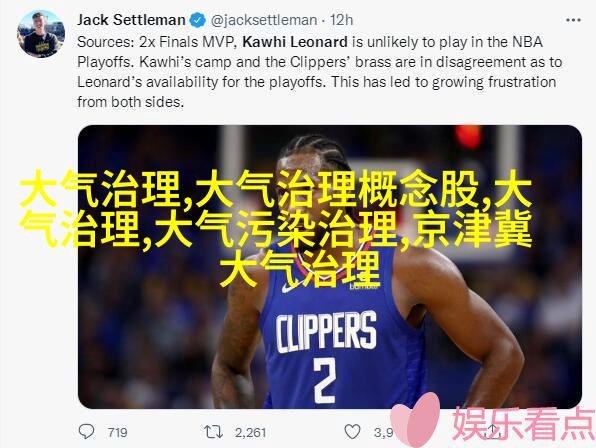Click the pink heart watermark logo
Viewport: 596px width, 448px height.
(x=416, y=420)
